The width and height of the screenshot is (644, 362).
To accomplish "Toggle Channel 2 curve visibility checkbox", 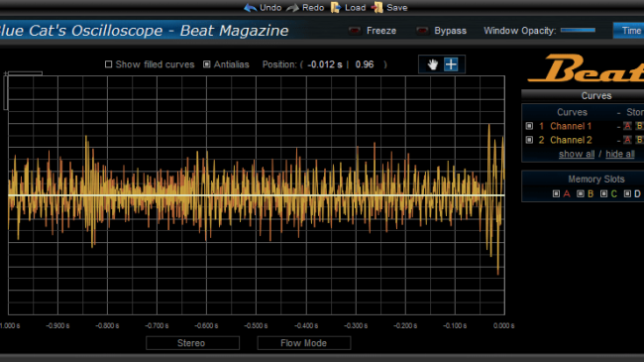I will pos(529,140).
